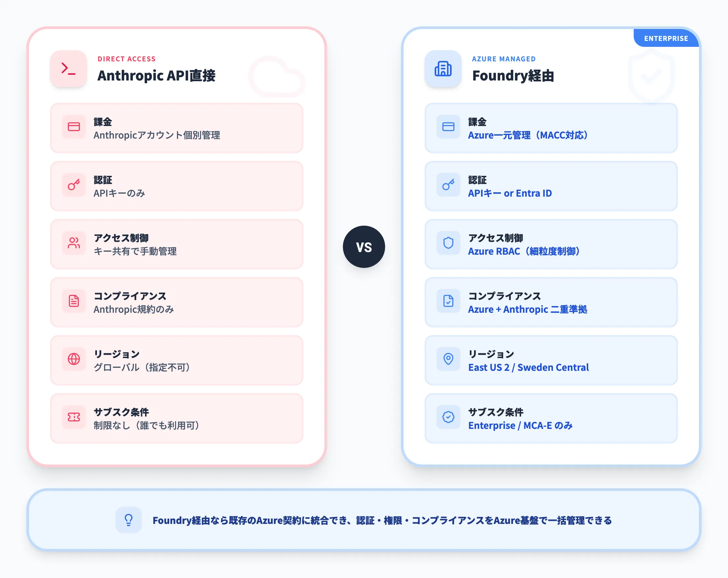Click the ENTERPRISE badge
Viewport: 728px width, 578px height.
tap(666, 38)
